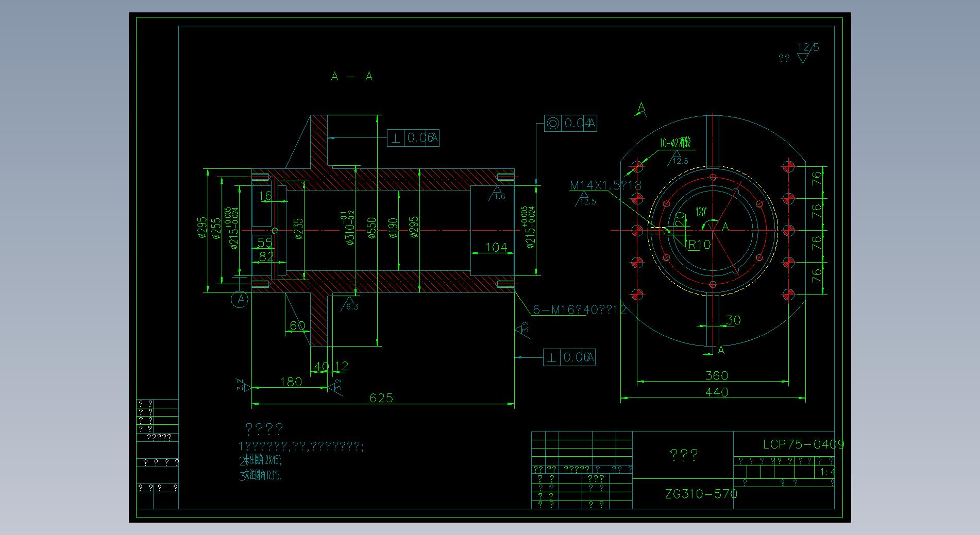Select the upper perpendicularity frame 0.06 A

click(413, 138)
